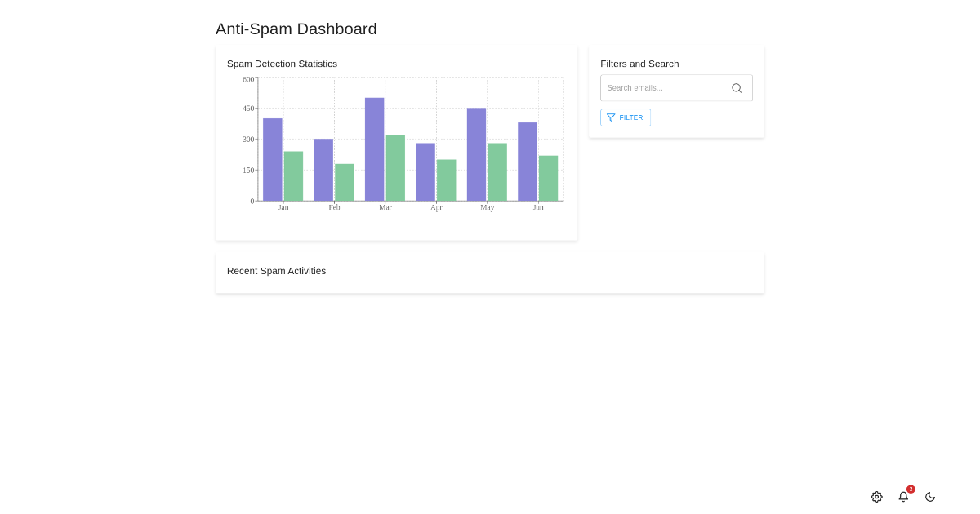Click the green bar for May
980x514 pixels.
497,172
